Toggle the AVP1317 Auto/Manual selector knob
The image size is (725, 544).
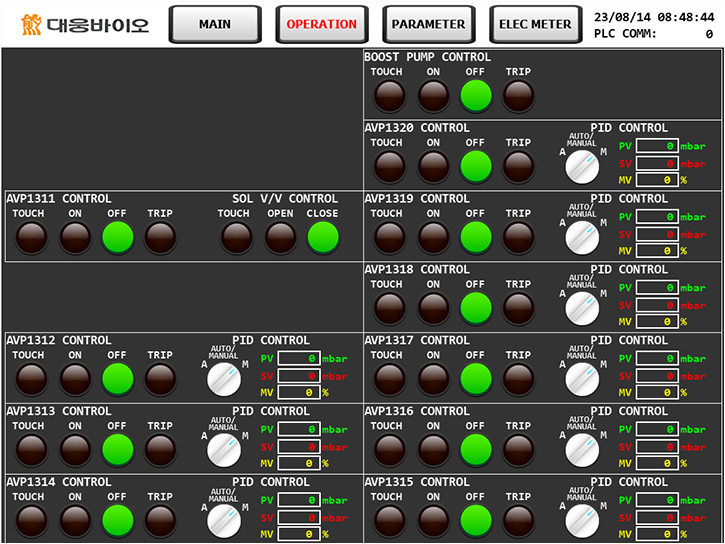[x=582, y=379]
